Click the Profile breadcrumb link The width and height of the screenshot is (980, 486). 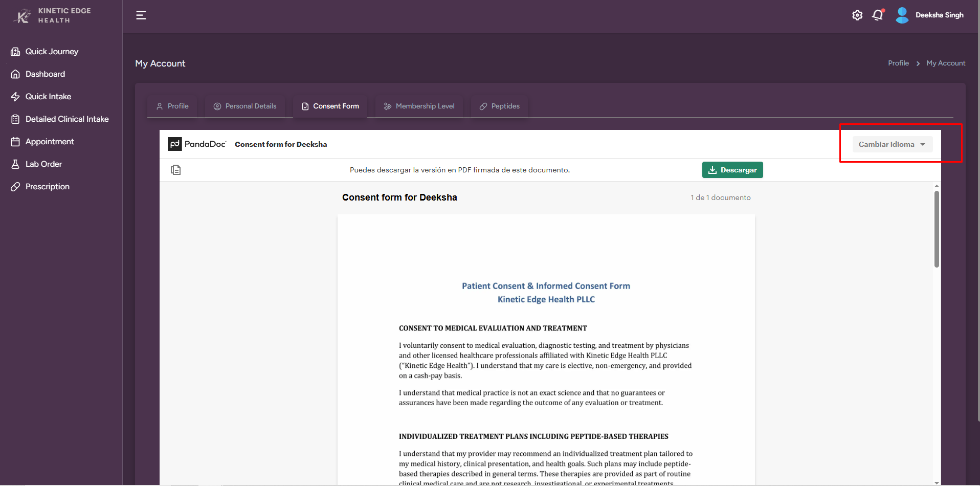(898, 63)
